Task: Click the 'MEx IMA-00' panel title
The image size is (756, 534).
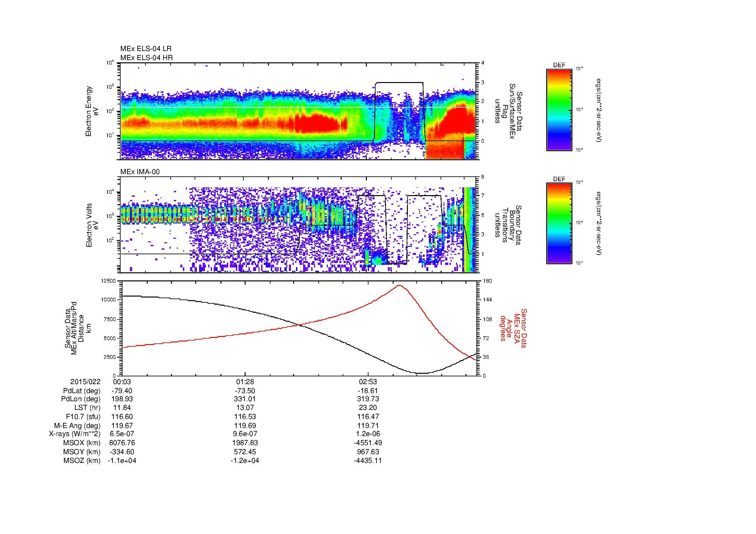Action: click(140, 172)
